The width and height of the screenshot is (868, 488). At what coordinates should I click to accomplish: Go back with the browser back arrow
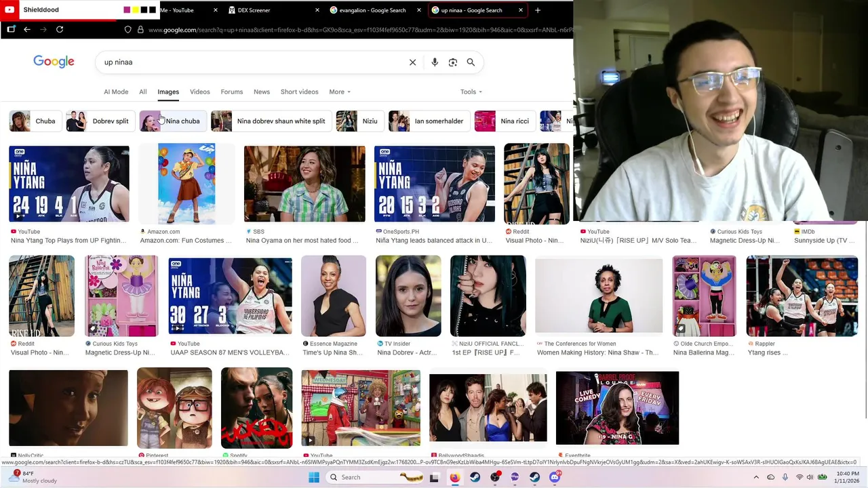point(27,29)
